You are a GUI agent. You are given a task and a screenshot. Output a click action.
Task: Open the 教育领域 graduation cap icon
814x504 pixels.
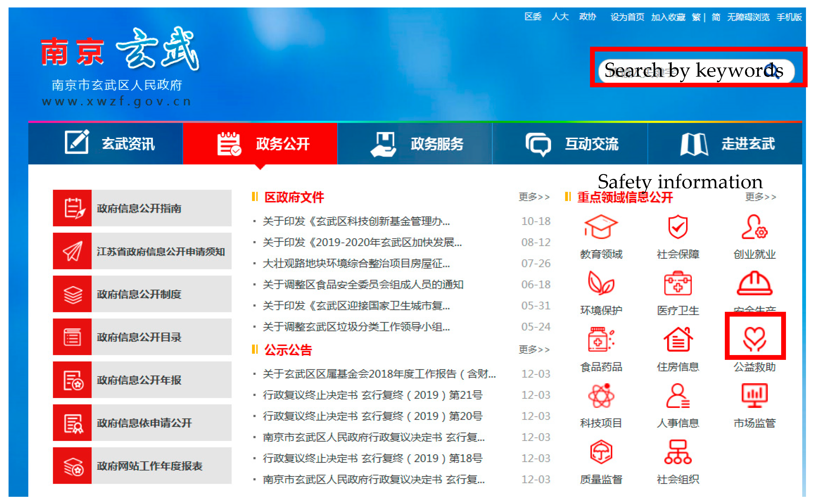[x=601, y=227]
